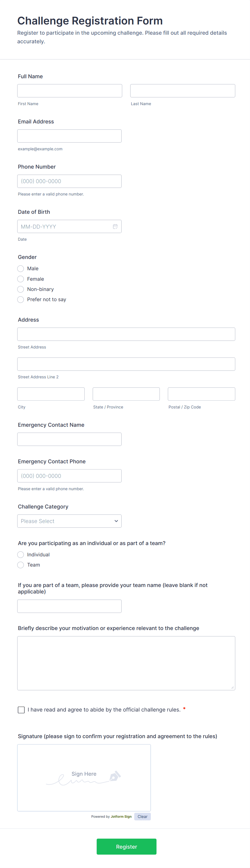Click the Emergency Contact Phone field
Image resolution: width=250 pixels, height=868 pixels.
click(x=69, y=476)
